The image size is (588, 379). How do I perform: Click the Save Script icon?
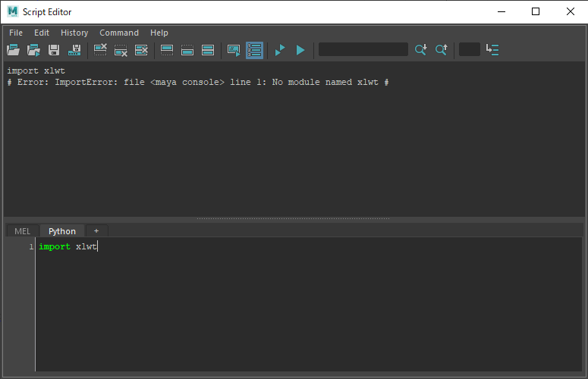pyautogui.click(x=54, y=50)
